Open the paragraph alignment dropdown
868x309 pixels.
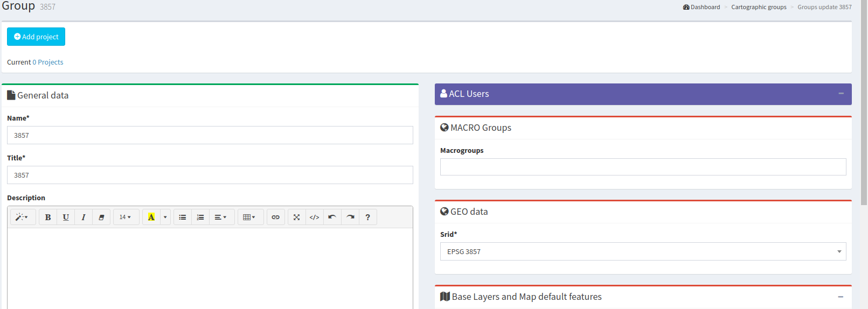(x=221, y=217)
